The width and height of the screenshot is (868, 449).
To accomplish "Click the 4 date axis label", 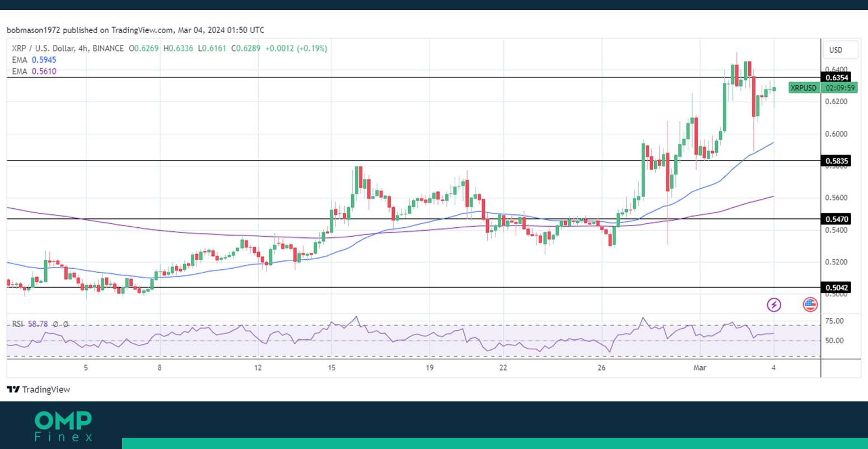I will tap(774, 368).
